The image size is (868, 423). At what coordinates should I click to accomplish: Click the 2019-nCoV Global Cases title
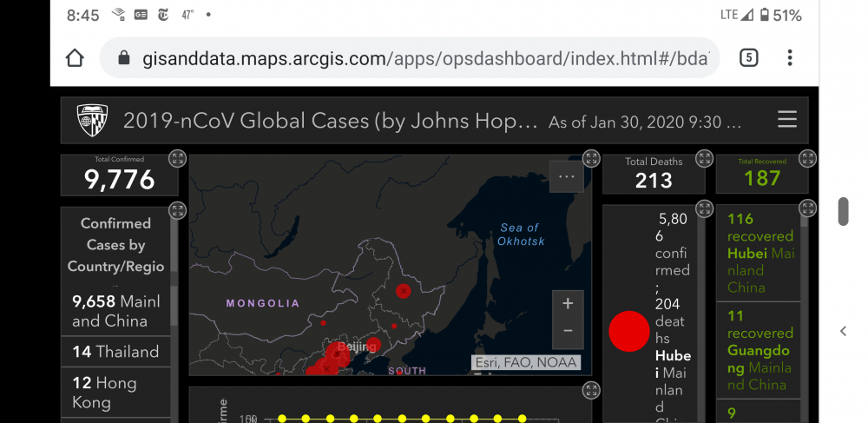(x=330, y=121)
